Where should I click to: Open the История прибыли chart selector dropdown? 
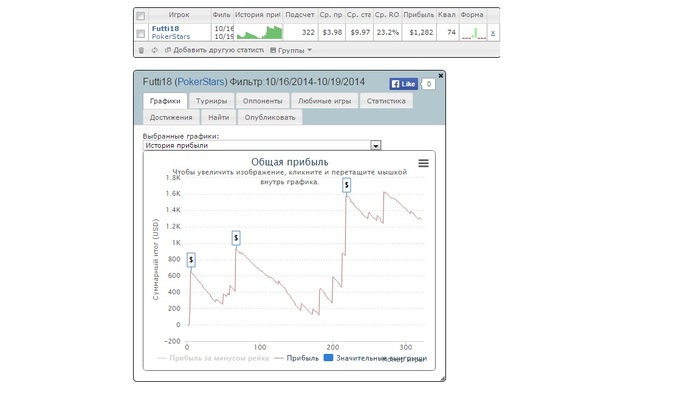262,145
